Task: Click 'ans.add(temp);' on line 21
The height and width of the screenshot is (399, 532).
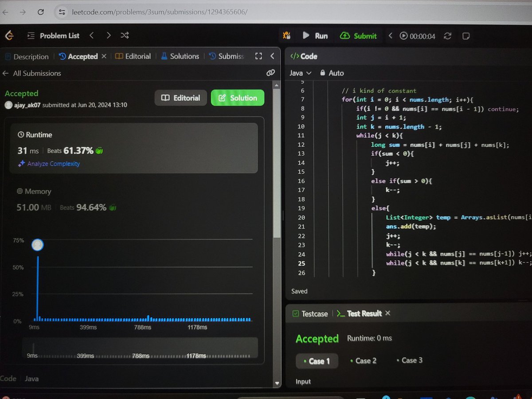Action: [411, 227]
